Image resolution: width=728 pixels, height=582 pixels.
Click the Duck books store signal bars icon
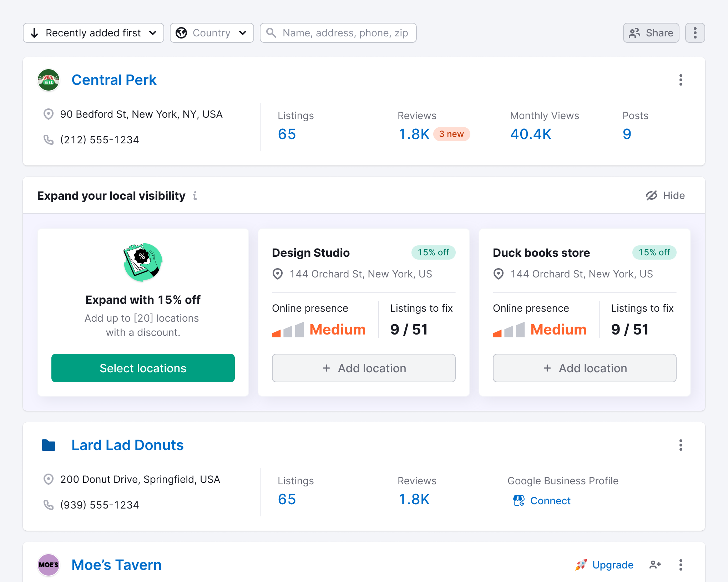(509, 330)
